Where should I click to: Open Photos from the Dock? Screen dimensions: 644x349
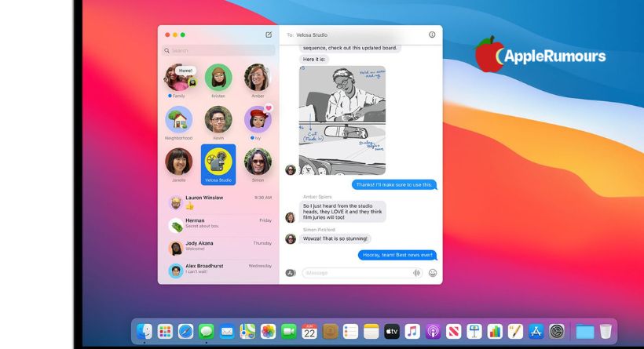point(268,332)
